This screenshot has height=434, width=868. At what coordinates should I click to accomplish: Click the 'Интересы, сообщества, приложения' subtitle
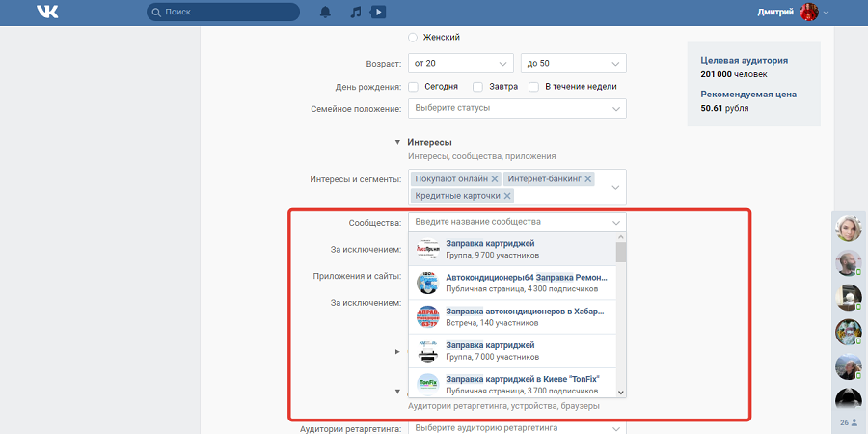coord(481,156)
